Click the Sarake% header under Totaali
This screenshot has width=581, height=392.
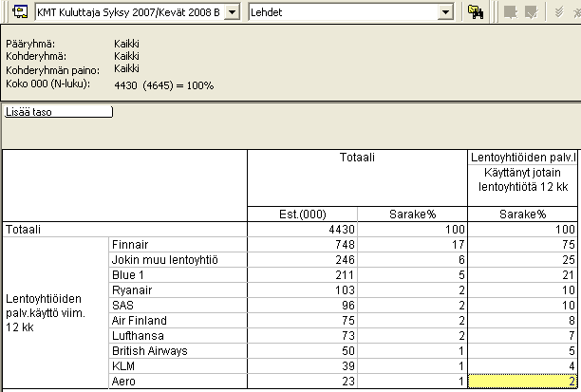(x=412, y=215)
